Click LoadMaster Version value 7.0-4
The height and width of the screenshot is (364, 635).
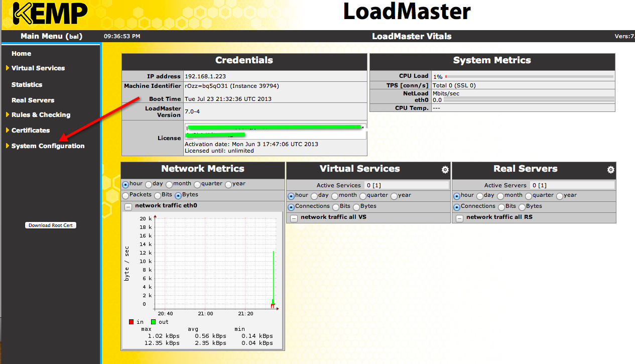[x=192, y=111]
